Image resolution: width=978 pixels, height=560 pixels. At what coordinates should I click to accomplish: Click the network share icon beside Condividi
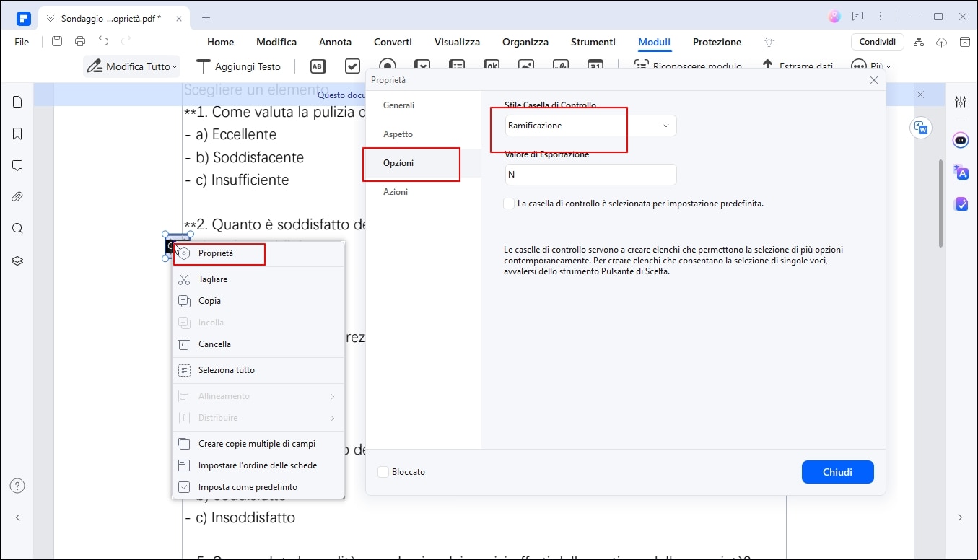coord(918,42)
